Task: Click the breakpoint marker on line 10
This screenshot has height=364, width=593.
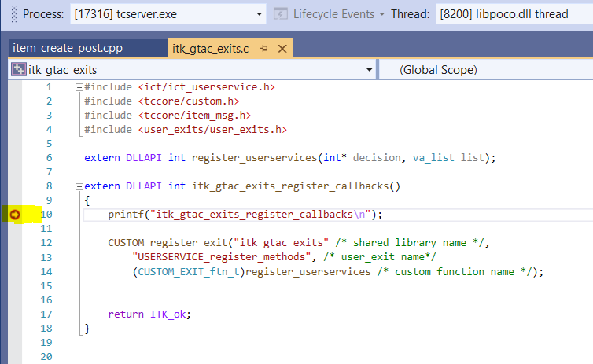Action: 15,214
